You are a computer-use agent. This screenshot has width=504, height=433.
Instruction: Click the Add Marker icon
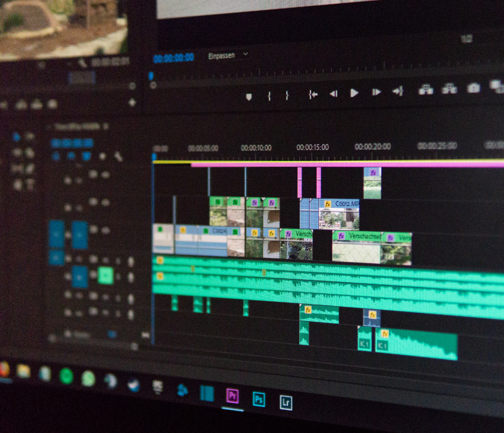248,96
